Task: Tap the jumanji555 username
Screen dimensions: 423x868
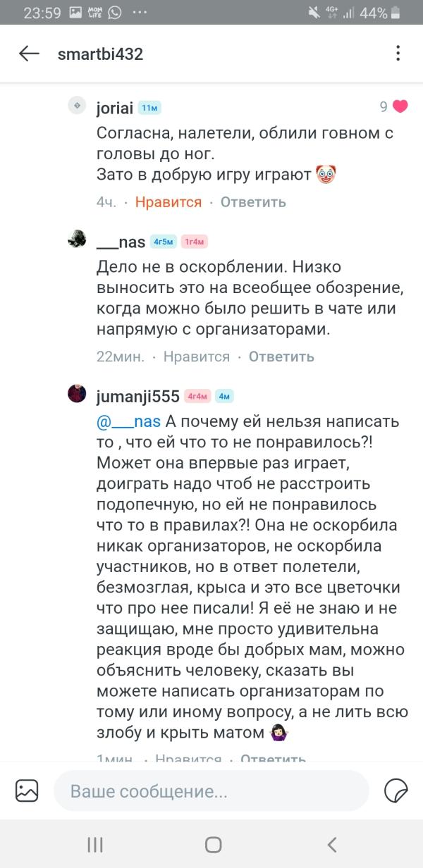Action: point(137,396)
